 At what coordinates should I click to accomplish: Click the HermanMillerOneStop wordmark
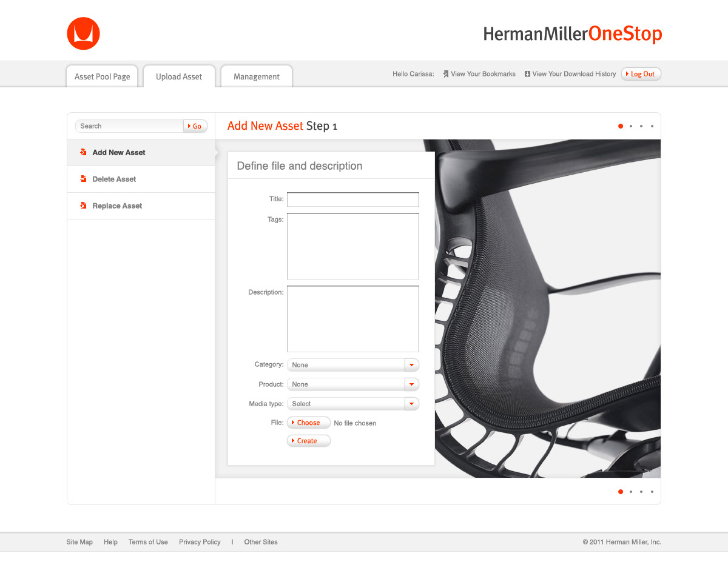click(x=573, y=33)
